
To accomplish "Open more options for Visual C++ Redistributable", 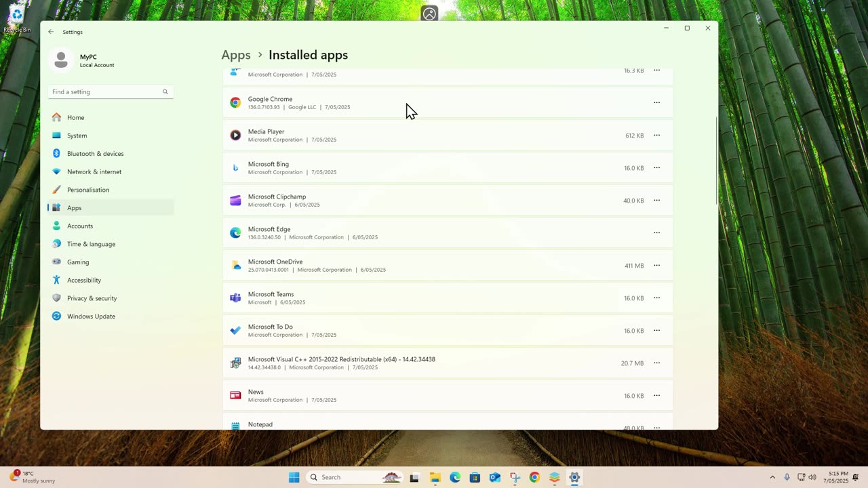I will (x=656, y=363).
